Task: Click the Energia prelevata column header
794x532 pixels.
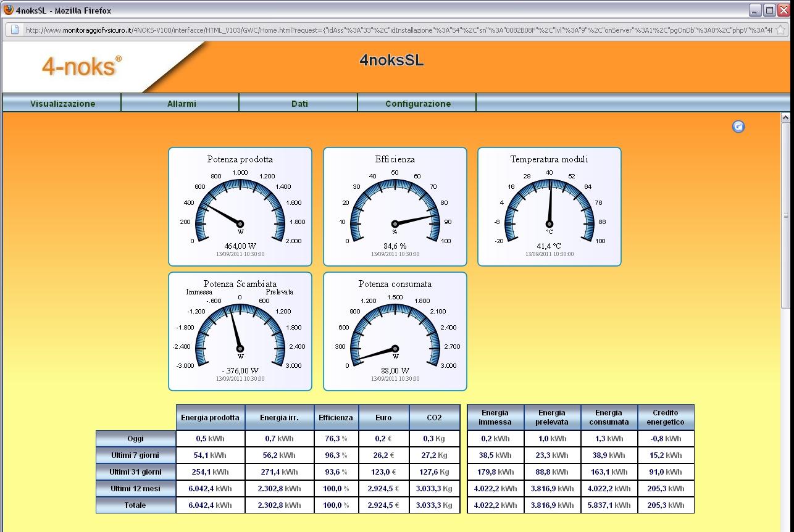Action: pos(553,417)
